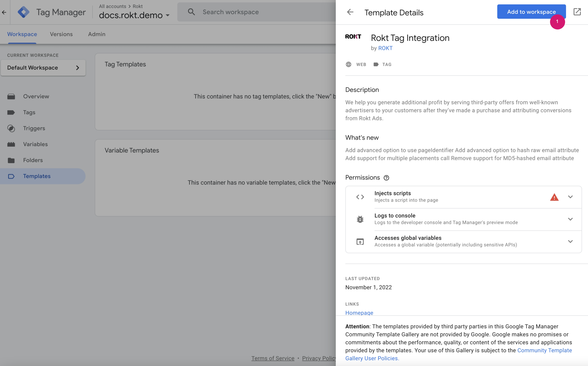588x366 pixels.
Task: Click the Injects scripts warning triangle
Action: click(554, 197)
